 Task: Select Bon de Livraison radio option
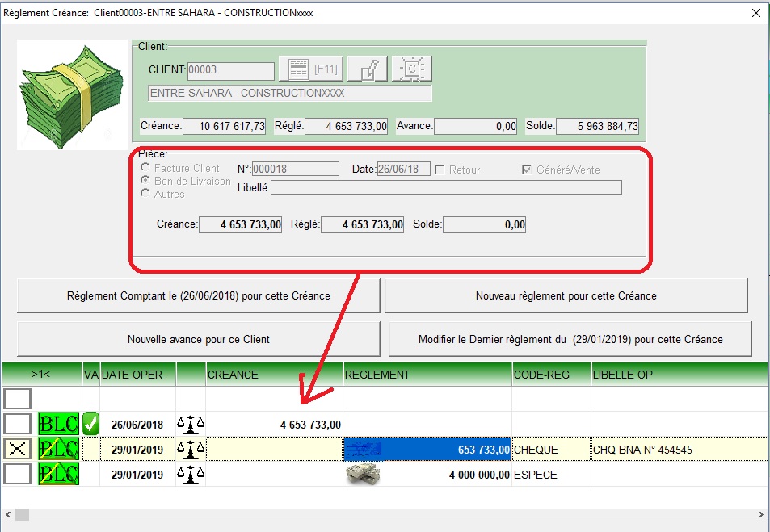pyautogui.click(x=145, y=181)
